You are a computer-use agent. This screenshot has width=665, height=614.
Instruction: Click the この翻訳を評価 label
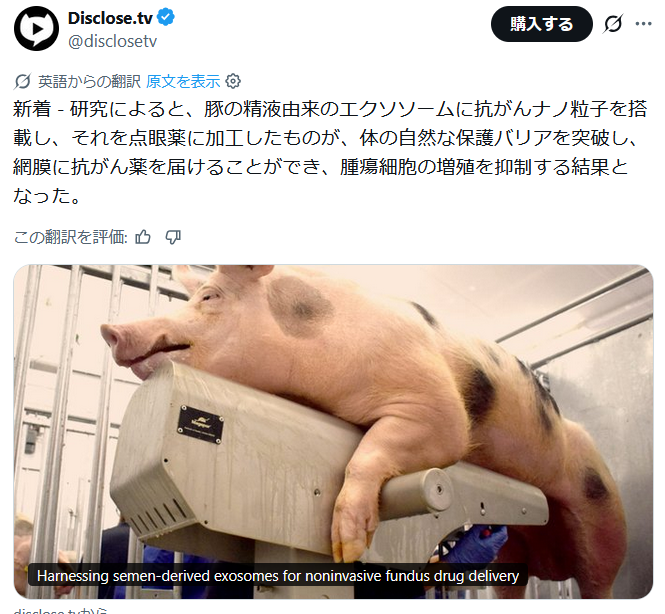click(x=70, y=237)
